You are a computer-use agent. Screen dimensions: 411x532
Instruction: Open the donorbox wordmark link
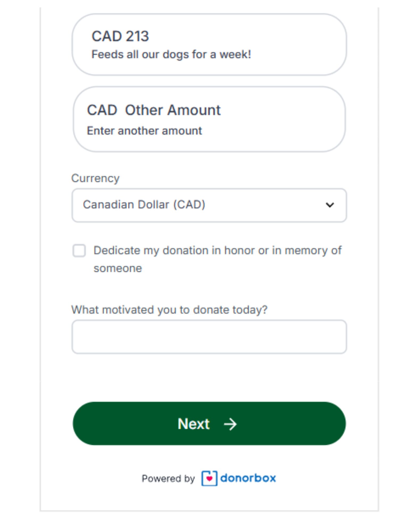click(248, 478)
